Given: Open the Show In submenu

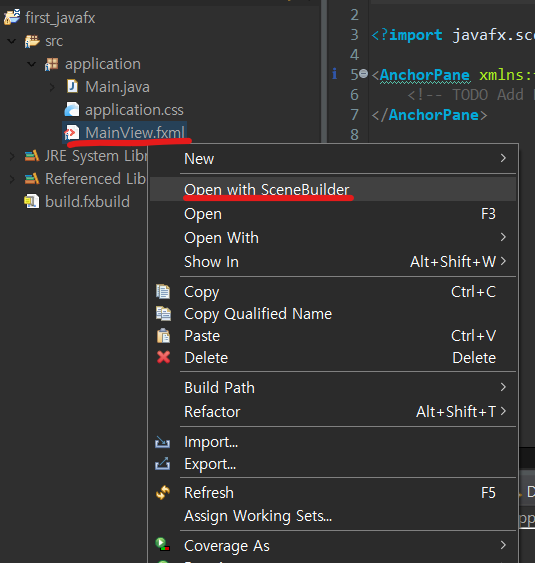Looking at the screenshot, I should [333, 261].
